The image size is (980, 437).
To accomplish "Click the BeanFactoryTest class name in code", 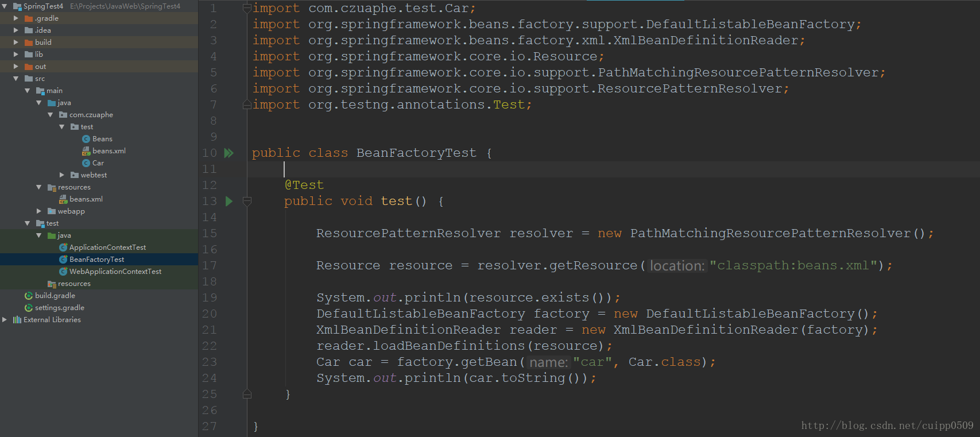I will 416,153.
